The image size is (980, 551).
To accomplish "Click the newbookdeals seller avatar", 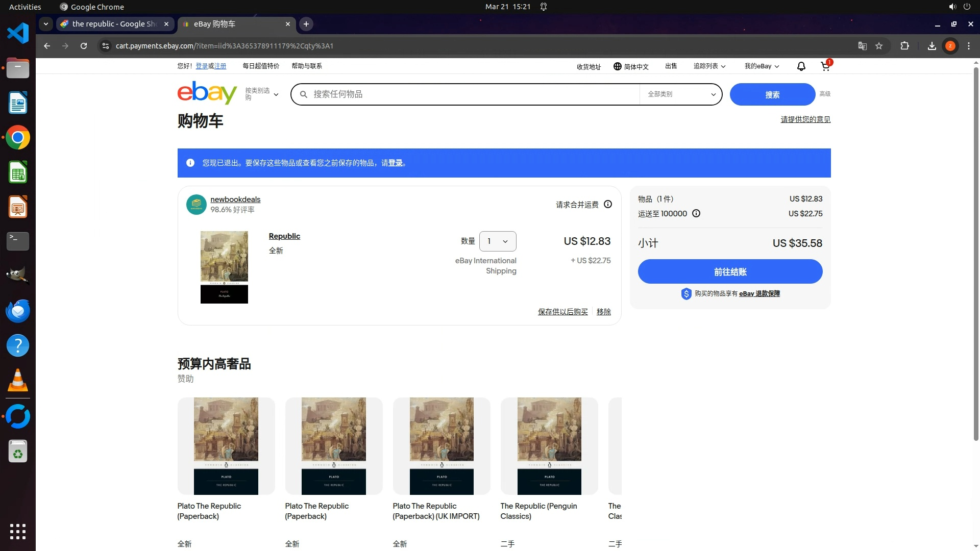I will click(x=196, y=205).
